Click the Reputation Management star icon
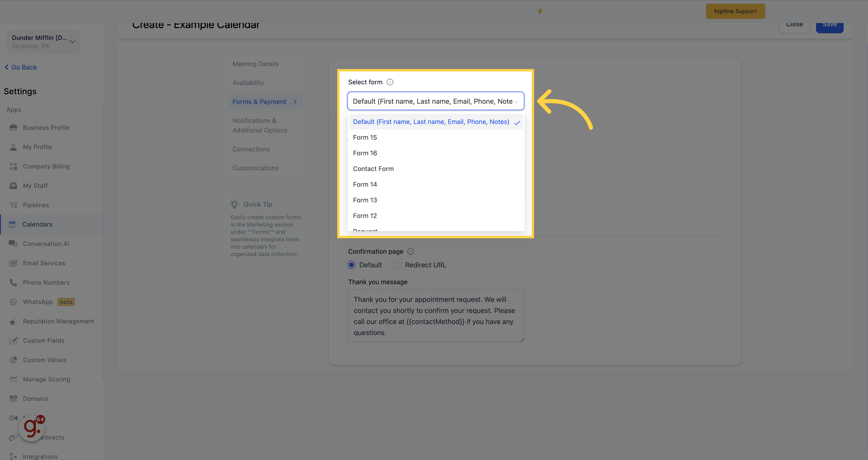868x460 pixels. (13, 321)
